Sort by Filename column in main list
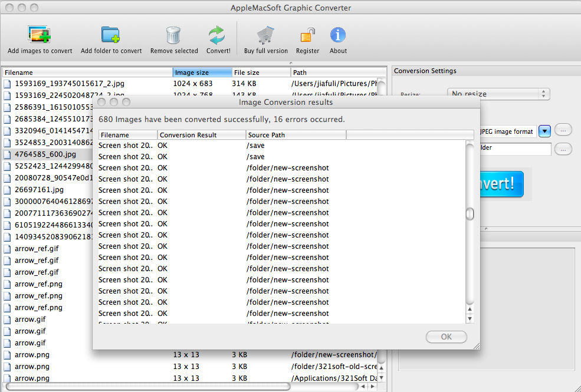Screen dimensions: 581x392 (87, 73)
